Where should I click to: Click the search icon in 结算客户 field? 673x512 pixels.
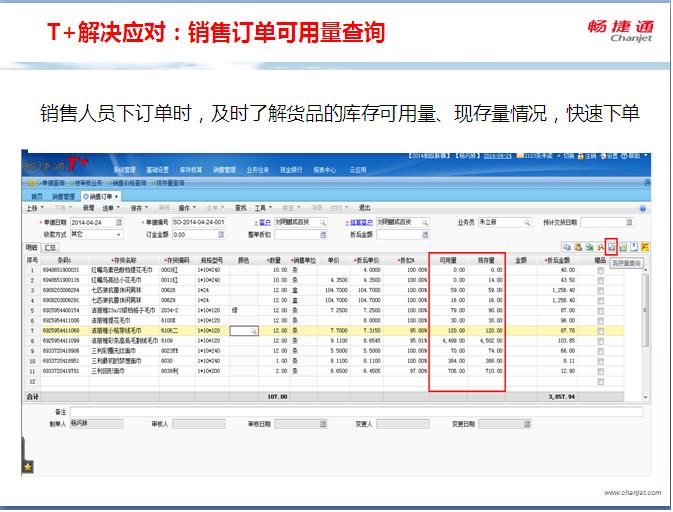[425, 222]
